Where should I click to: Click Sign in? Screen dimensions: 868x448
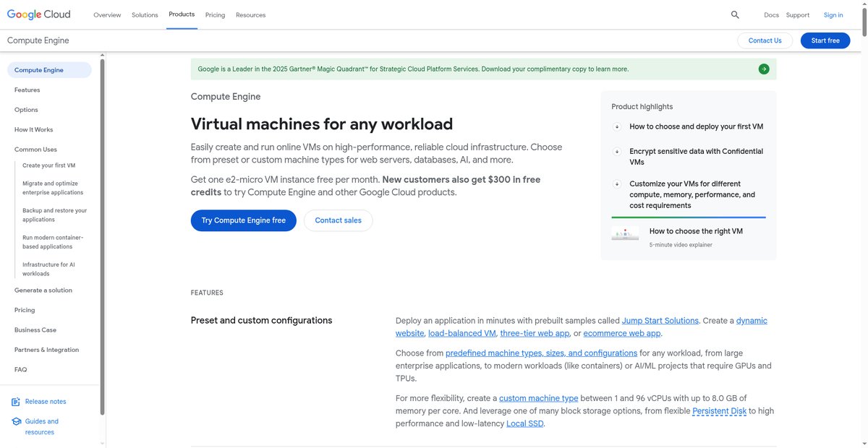[833, 15]
